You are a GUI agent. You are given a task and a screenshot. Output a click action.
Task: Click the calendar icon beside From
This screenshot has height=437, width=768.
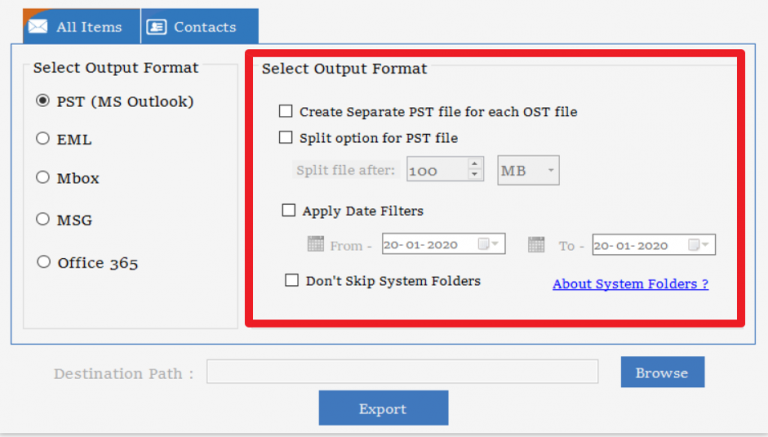[315, 243]
